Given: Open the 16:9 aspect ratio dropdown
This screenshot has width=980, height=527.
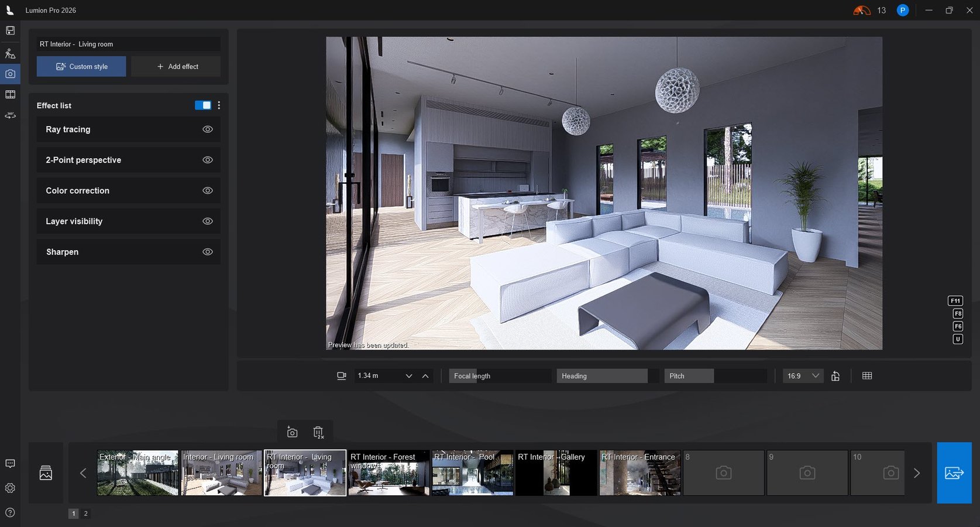Looking at the screenshot, I should [803, 376].
